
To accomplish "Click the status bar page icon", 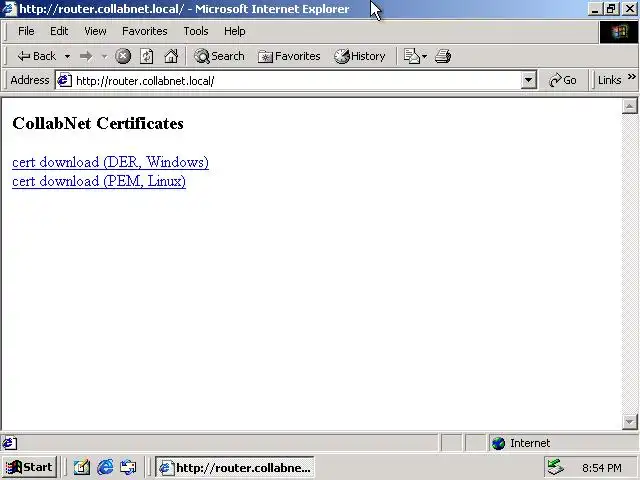I will coord(10,443).
